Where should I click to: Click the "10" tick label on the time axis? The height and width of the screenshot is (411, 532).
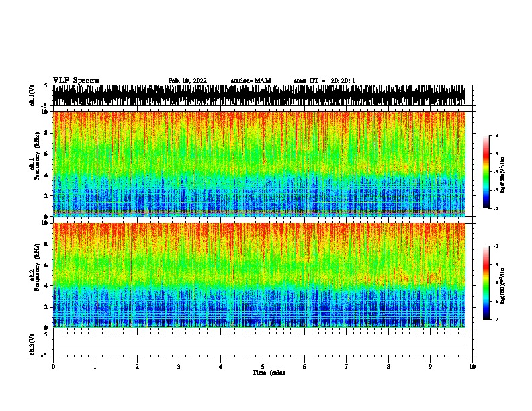(472, 367)
